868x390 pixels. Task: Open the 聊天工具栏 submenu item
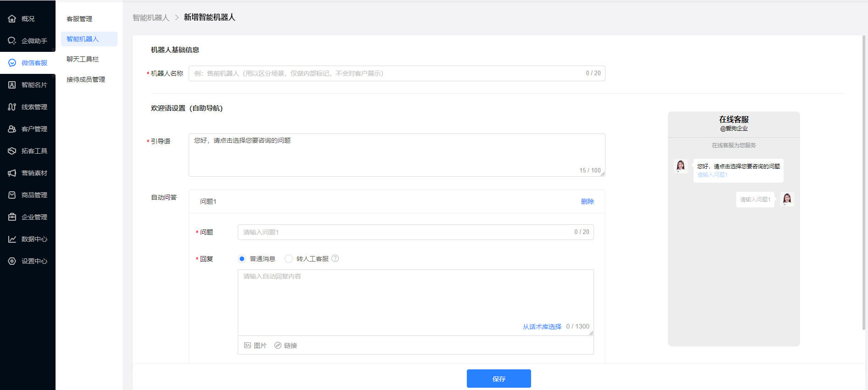tap(83, 59)
